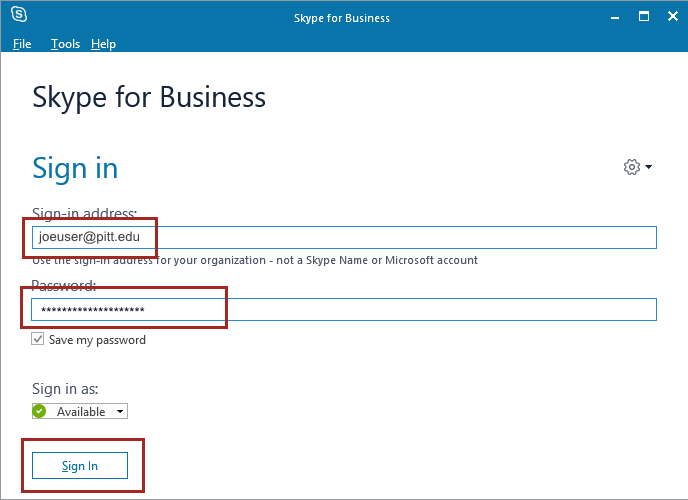Click the 'Save my password' label text
688x500 pixels.
pyautogui.click(x=97, y=340)
